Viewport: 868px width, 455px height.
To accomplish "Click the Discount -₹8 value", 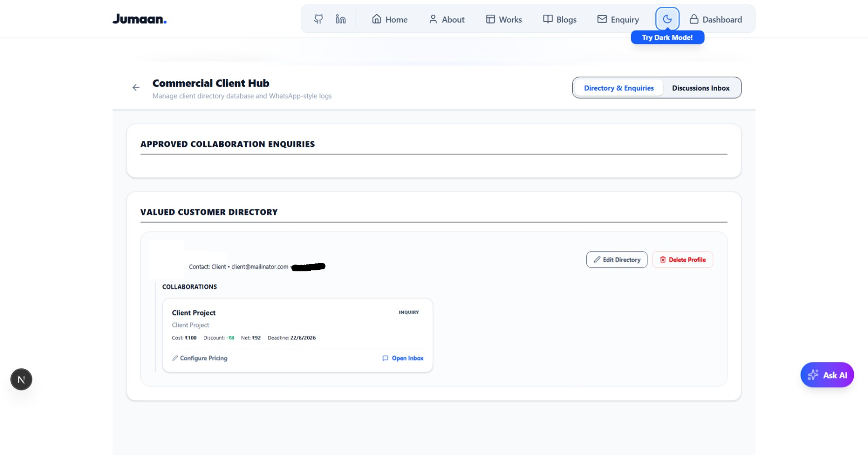I will pyautogui.click(x=219, y=338).
